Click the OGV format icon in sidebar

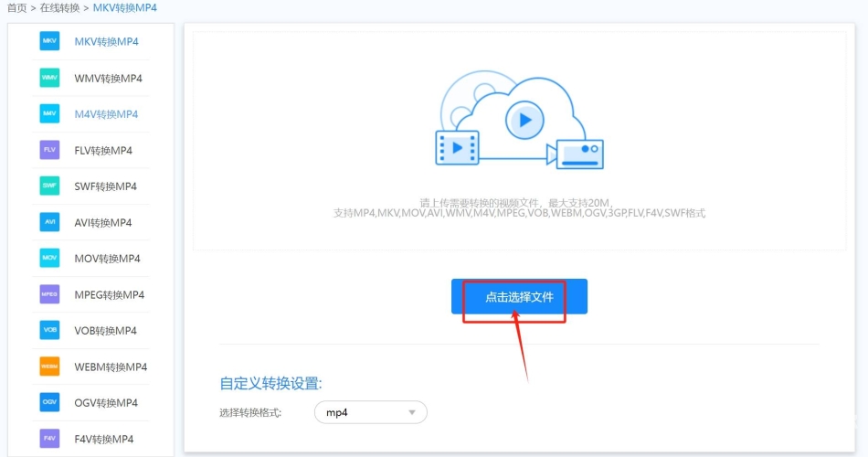point(49,402)
